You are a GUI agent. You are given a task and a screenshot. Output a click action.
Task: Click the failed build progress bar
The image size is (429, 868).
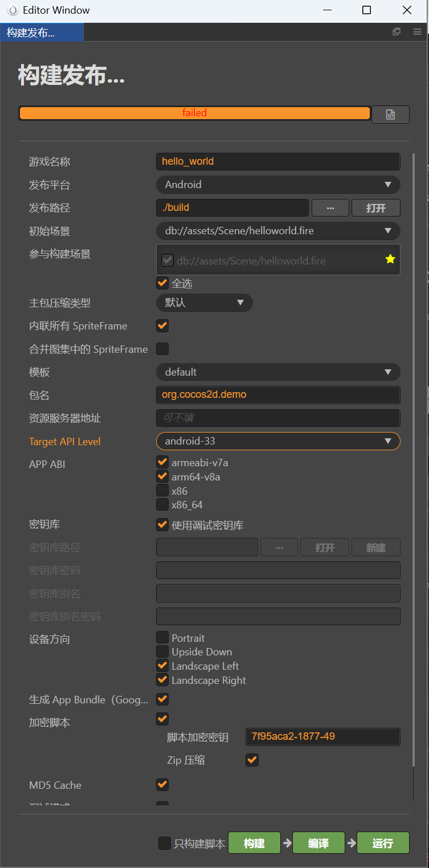[194, 113]
